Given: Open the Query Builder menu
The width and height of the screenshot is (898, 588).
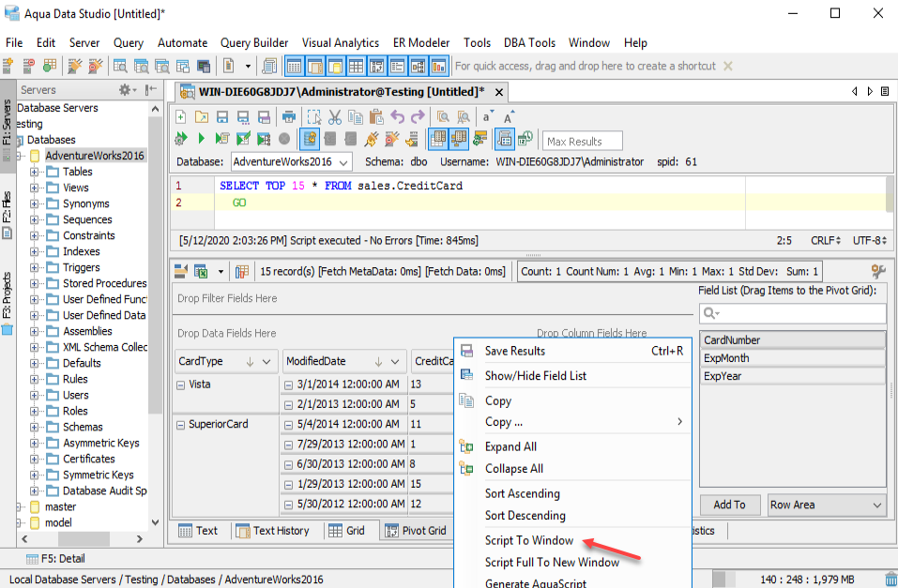Looking at the screenshot, I should point(254,42).
